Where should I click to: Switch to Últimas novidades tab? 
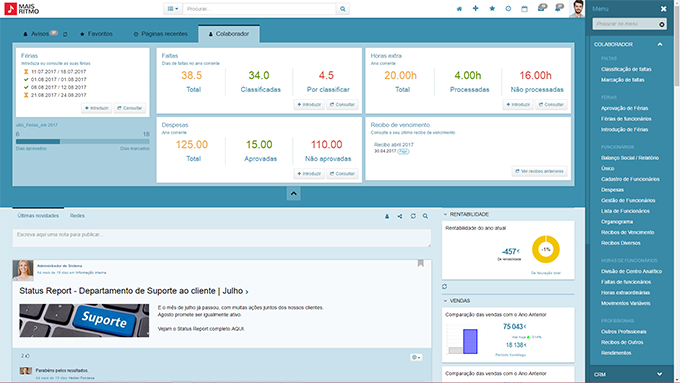(38, 216)
